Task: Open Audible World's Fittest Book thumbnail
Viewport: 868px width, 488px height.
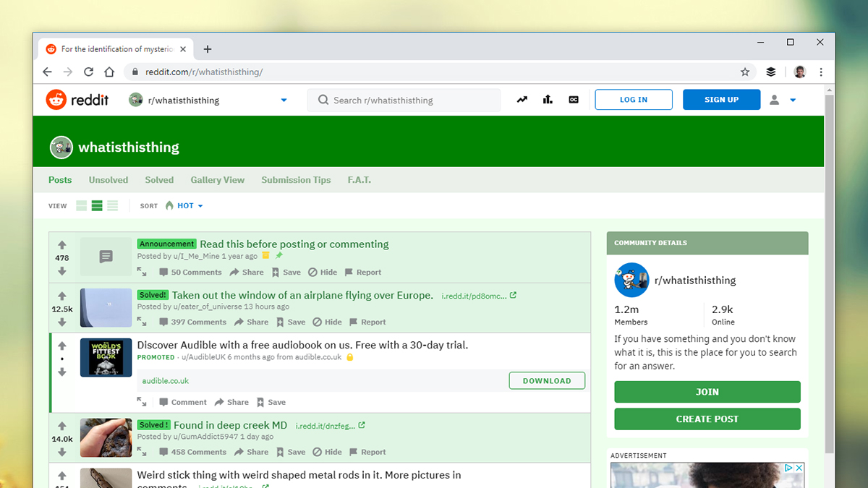Action: pos(106,357)
